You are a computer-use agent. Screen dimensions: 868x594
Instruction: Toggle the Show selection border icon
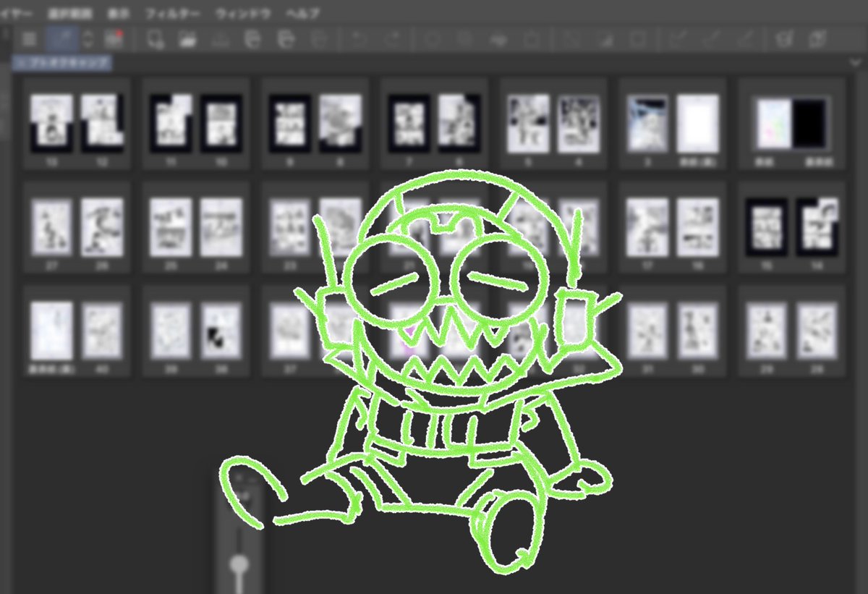point(637,39)
